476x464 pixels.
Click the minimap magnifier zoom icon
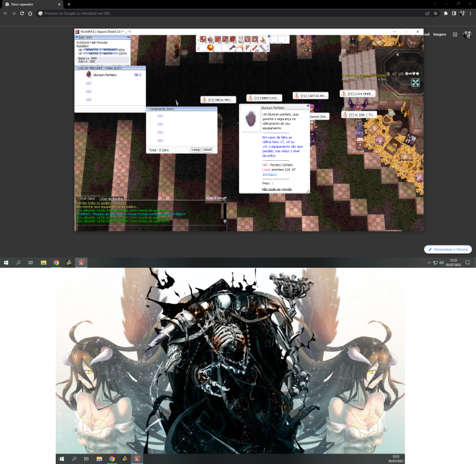pyautogui.click(x=389, y=74)
